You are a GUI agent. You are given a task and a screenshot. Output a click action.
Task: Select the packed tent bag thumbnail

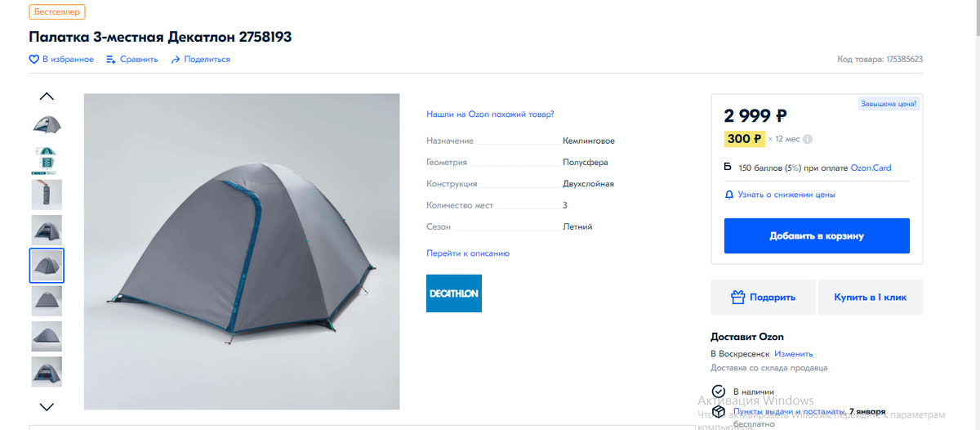[x=47, y=195]
